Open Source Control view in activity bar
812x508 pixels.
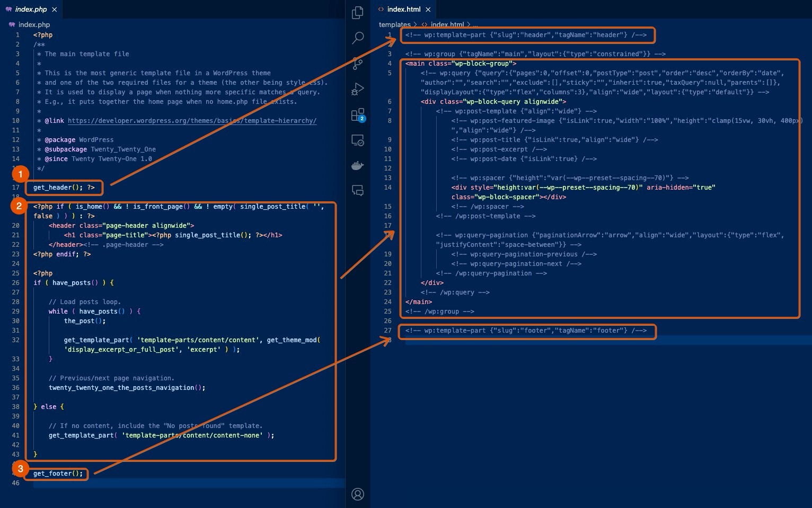[x=358, y=64]
